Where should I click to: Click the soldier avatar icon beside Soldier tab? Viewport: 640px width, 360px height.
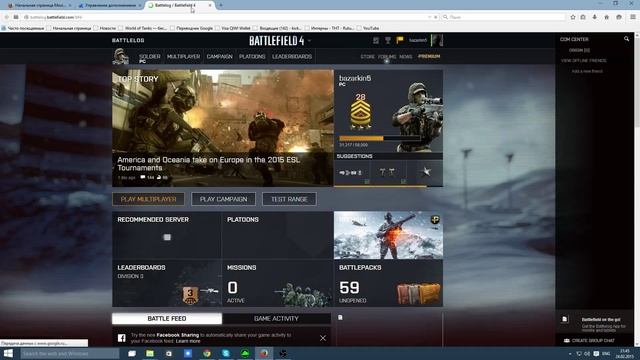[x=121, y=56]
